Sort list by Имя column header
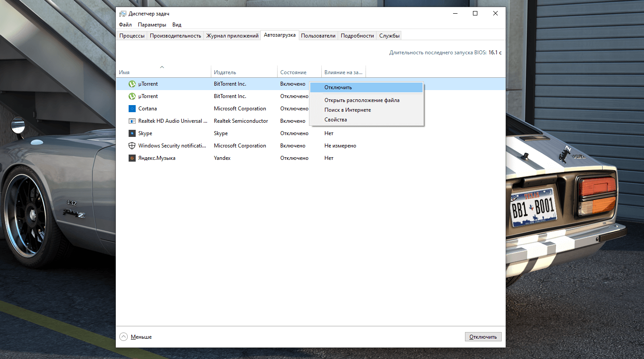 pyautogui.click(x=124, y=72)
